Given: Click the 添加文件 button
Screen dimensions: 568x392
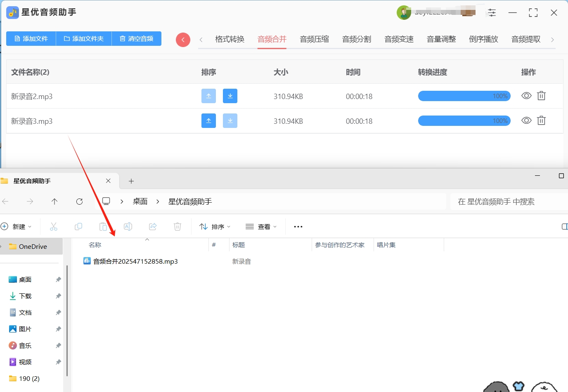Looking at the screenshot, I should 31,38.
